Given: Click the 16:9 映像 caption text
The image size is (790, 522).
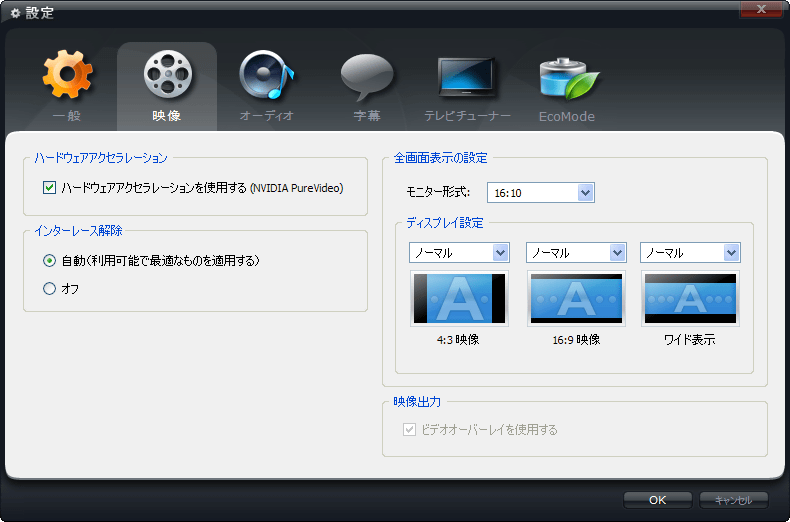Looking at the screenshot, I should 576,340.
